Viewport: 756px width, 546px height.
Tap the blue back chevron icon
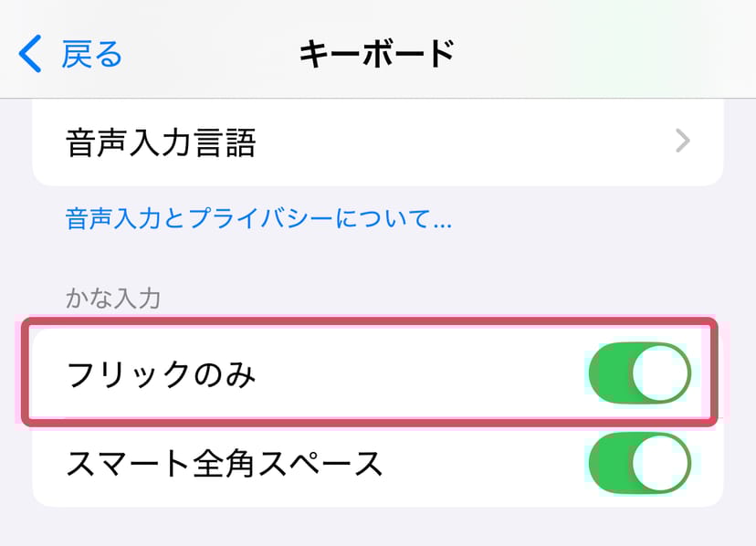(x=30, y=54)
